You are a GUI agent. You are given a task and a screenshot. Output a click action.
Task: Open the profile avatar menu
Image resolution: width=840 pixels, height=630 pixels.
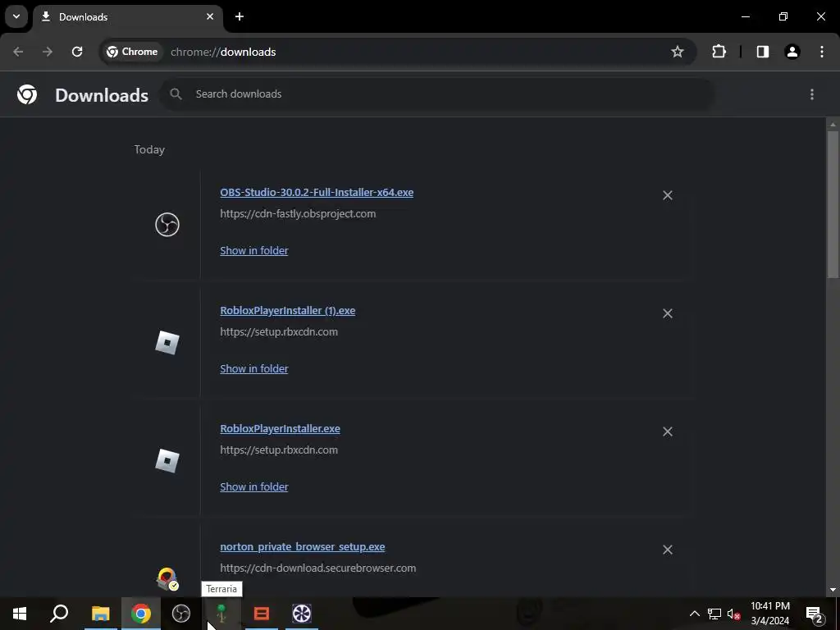(x=792, y=52)
